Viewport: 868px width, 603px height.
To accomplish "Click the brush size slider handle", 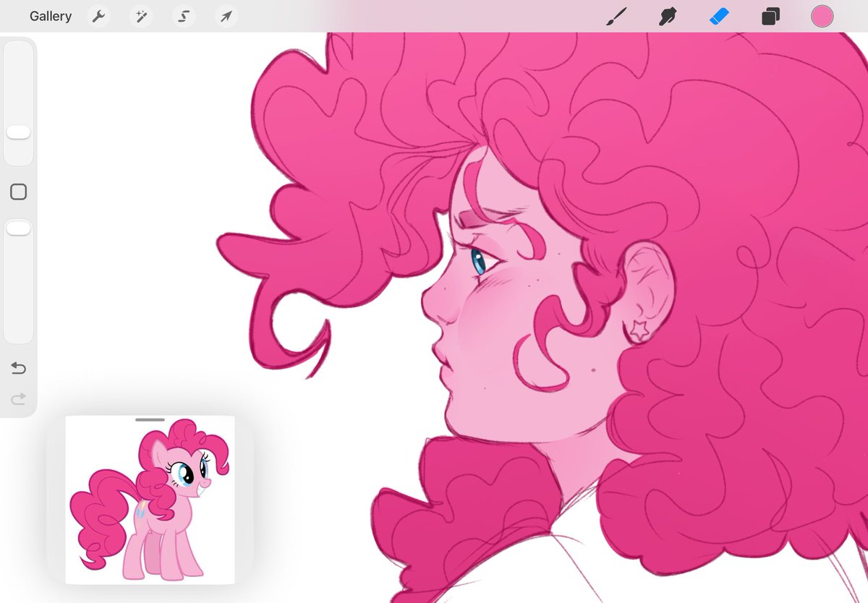I will 18,132.
